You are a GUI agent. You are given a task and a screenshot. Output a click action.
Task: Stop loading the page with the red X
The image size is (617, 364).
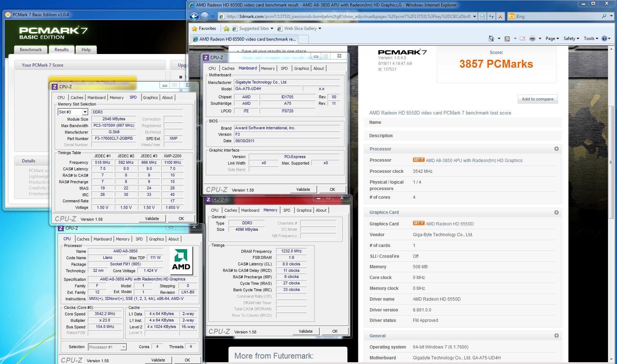500,17
